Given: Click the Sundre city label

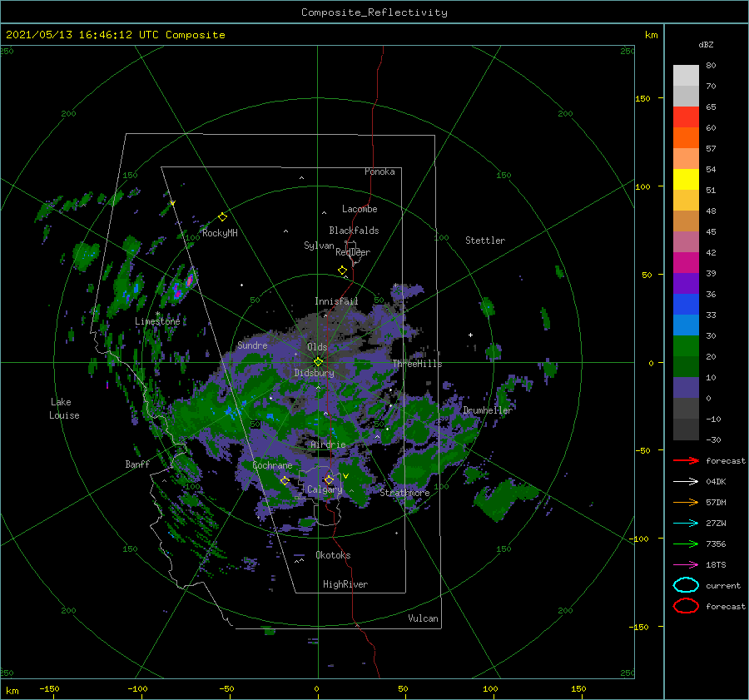Looking at the screenshot, I should point(252,345).
